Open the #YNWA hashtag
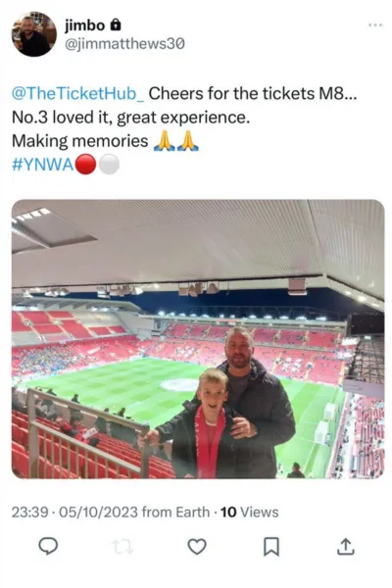Screen dimensions: 392x588 click(x=43, y=165)
